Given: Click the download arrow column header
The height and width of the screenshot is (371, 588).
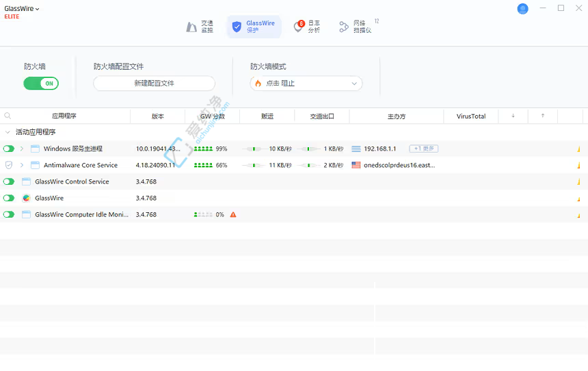Looking at the screenshot, I should 513,116.
